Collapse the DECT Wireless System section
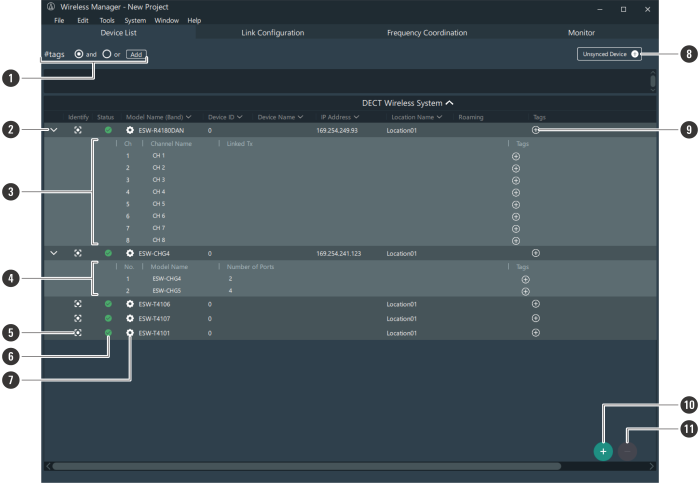The width and height of the screenshot is (700, 483). click(450, 103)
